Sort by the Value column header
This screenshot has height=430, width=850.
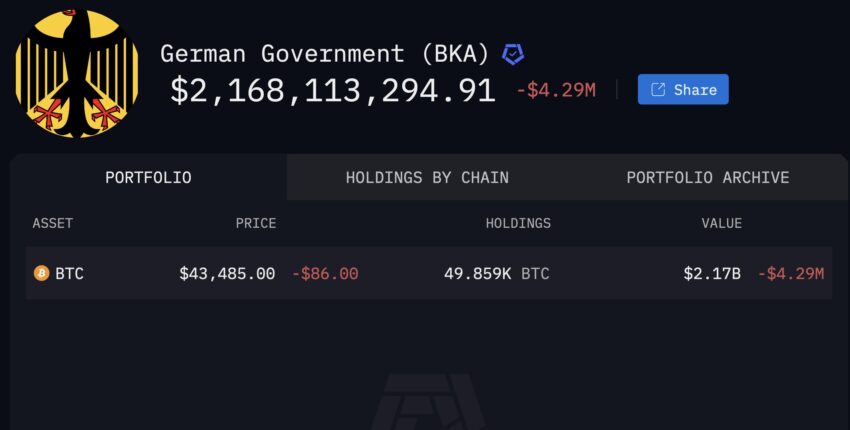(722, 223)
